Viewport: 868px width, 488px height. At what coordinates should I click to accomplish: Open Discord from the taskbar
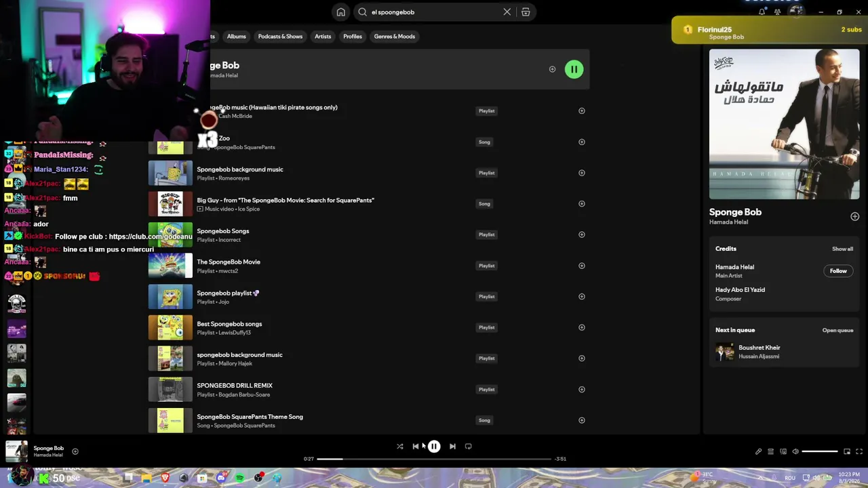pos(221,479)
